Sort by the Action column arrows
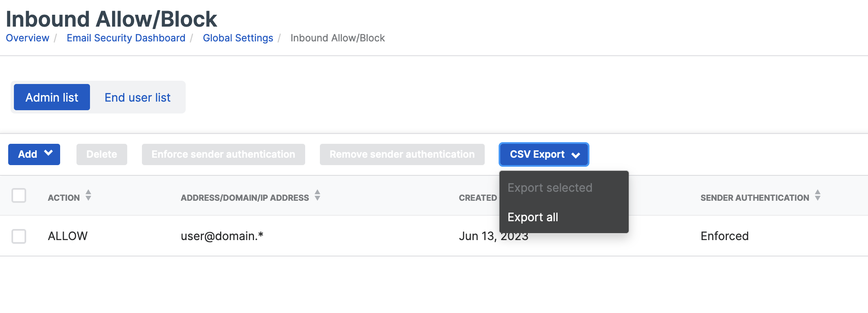The image size is (868, 313). pos(88,195)
